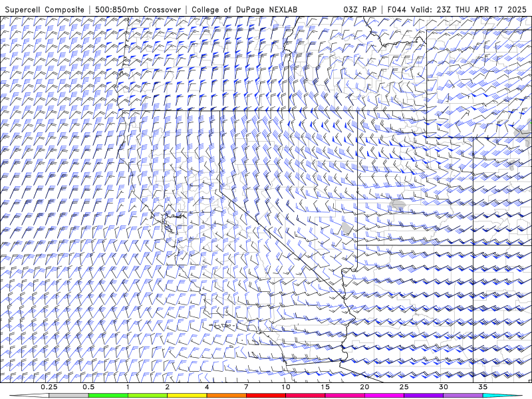Click the "20" legend value
The height and width of the screenshot is (399, 532).
tap(364, 387)
